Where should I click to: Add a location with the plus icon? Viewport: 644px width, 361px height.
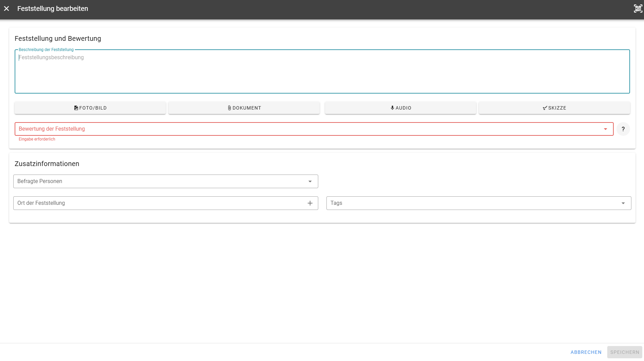point(310,203)
